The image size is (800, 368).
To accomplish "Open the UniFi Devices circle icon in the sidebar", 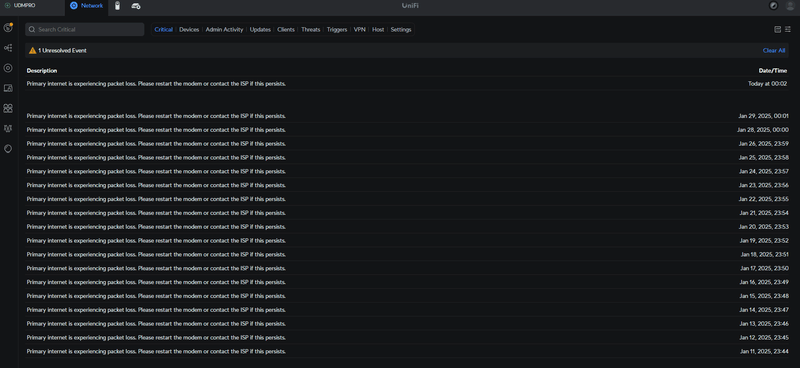I will click(x=8, y=68).
